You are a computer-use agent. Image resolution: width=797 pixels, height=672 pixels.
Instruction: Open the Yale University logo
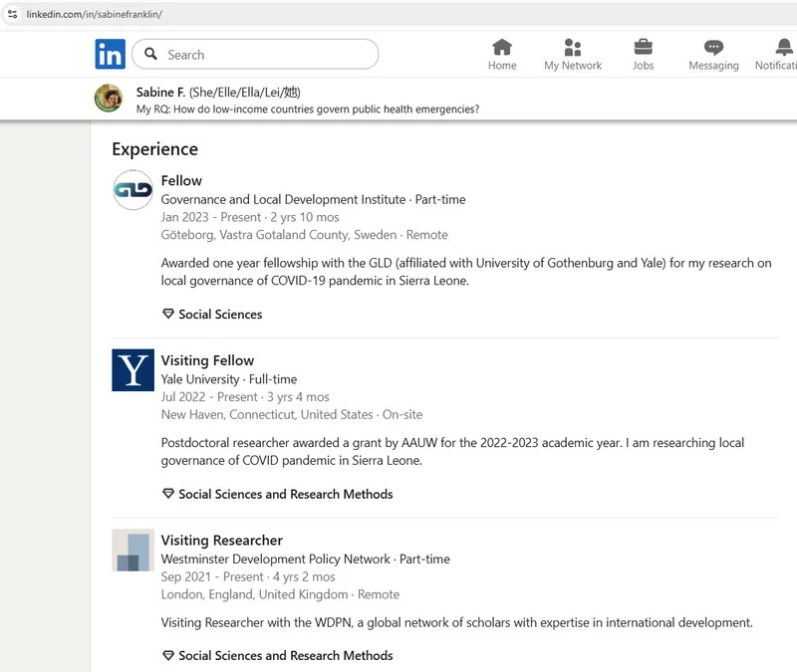click(x=133, y=369)
